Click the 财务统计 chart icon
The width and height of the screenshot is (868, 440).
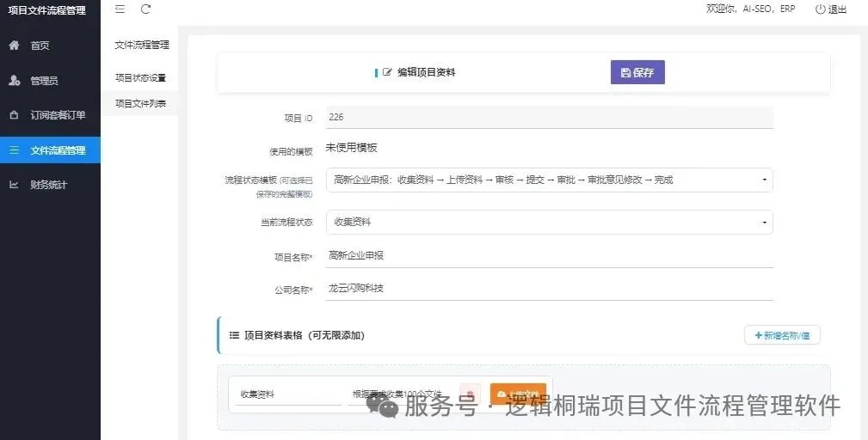tap(15, 185)
